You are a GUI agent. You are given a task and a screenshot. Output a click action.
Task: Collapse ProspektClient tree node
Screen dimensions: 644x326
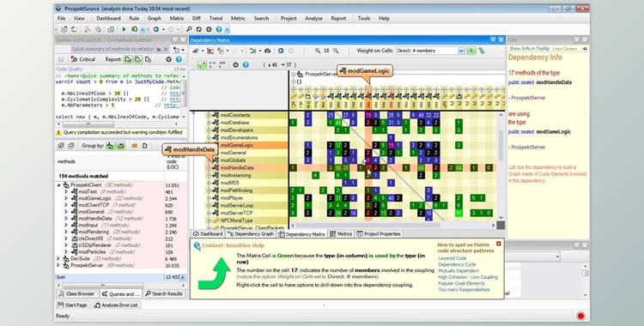pyautogui.click(x=58, y=185)
